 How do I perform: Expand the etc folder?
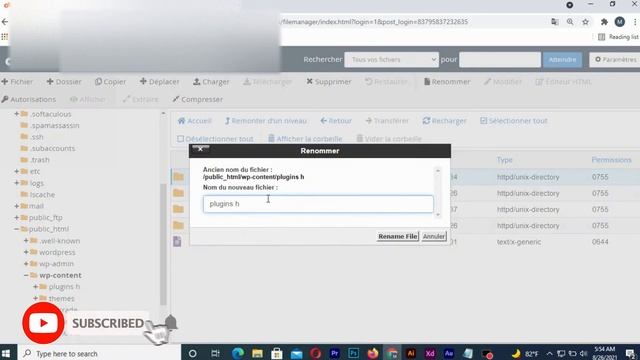(17, 171)
